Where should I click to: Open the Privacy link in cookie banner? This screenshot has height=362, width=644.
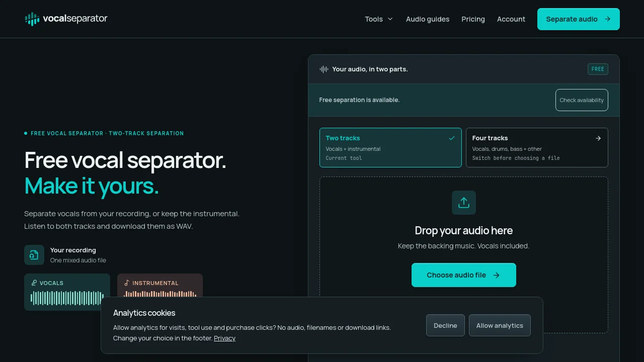pos(224,338)
